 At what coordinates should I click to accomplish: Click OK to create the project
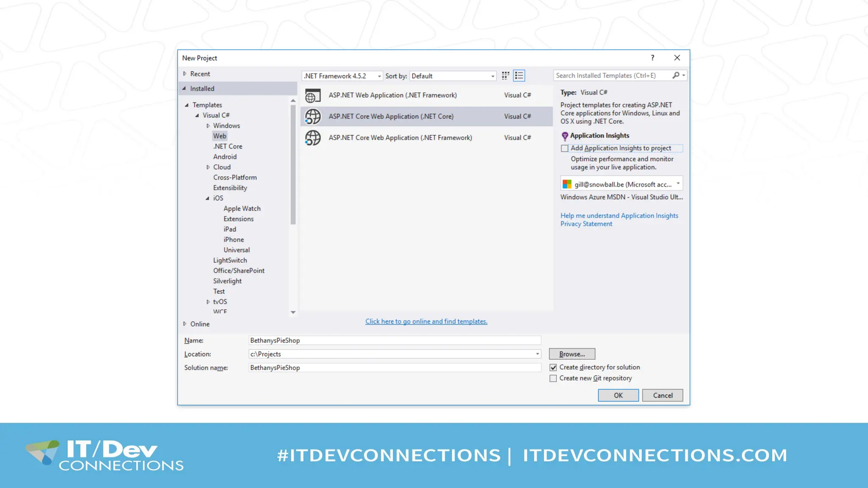618,395
